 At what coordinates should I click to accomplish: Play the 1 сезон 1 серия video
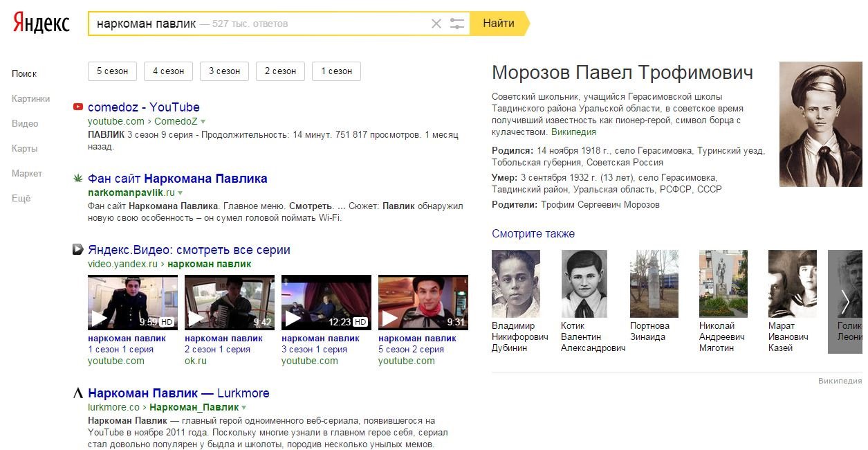click(x=133, y=302)
